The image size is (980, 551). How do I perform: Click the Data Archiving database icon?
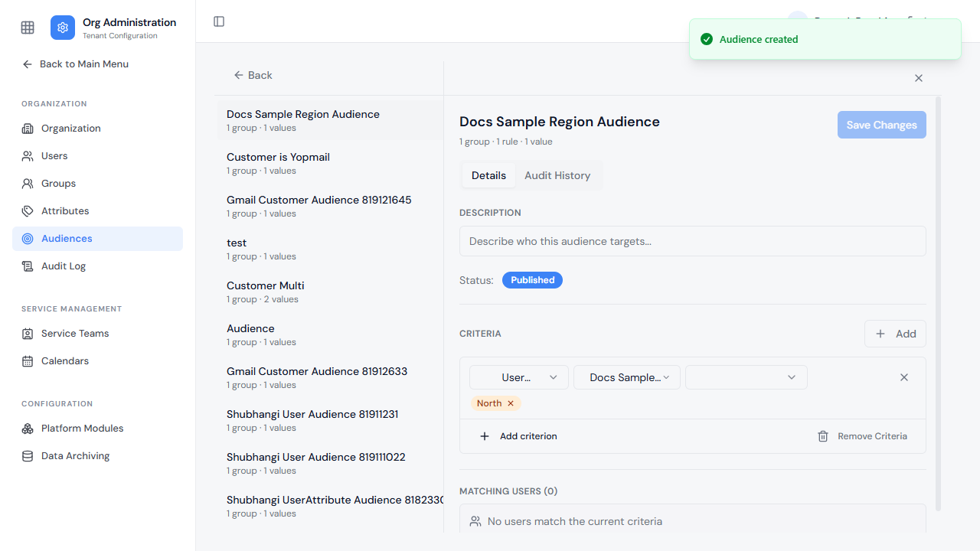pos(28,456)
